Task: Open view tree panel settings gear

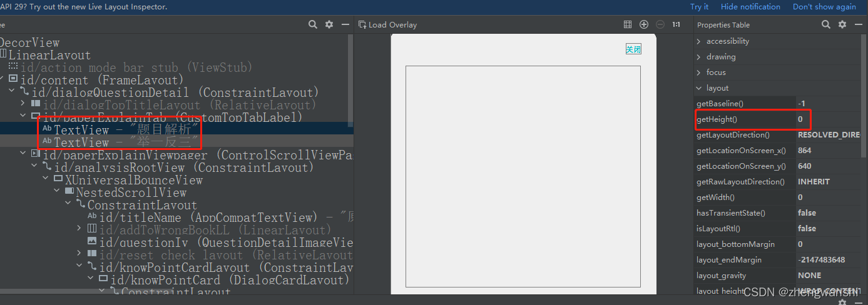Action: pyautogui.click(x=329, y=24)
